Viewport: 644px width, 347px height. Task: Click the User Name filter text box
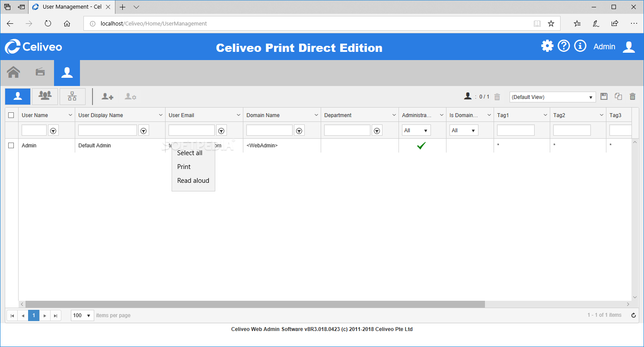click(x=34, y=130)
